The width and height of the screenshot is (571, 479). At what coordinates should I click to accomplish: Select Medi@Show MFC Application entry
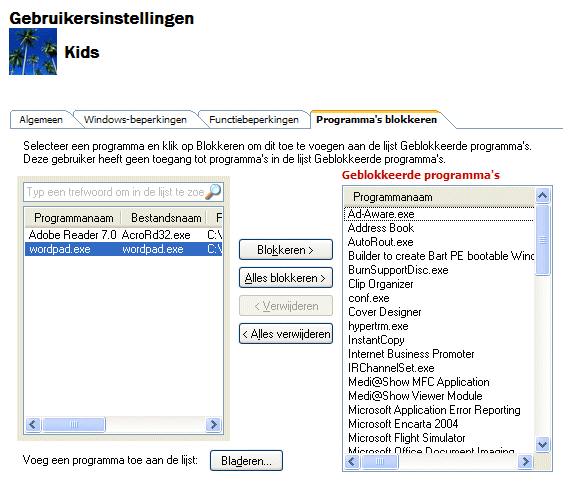click(439, 382)
